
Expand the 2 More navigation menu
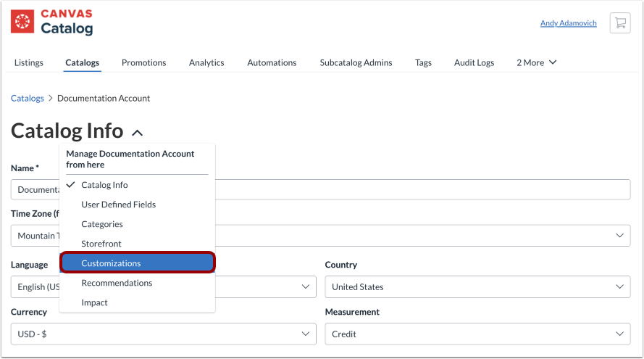click(536, 63)
